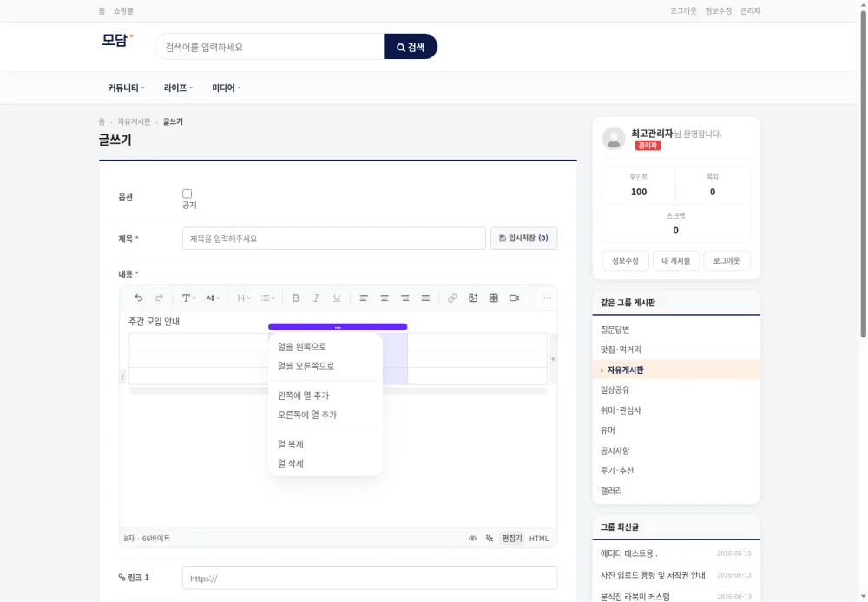This screenshot has height=602, width=868.
Task: Toggle bold formatting in the editor
Action: click(x=296, y=298)
